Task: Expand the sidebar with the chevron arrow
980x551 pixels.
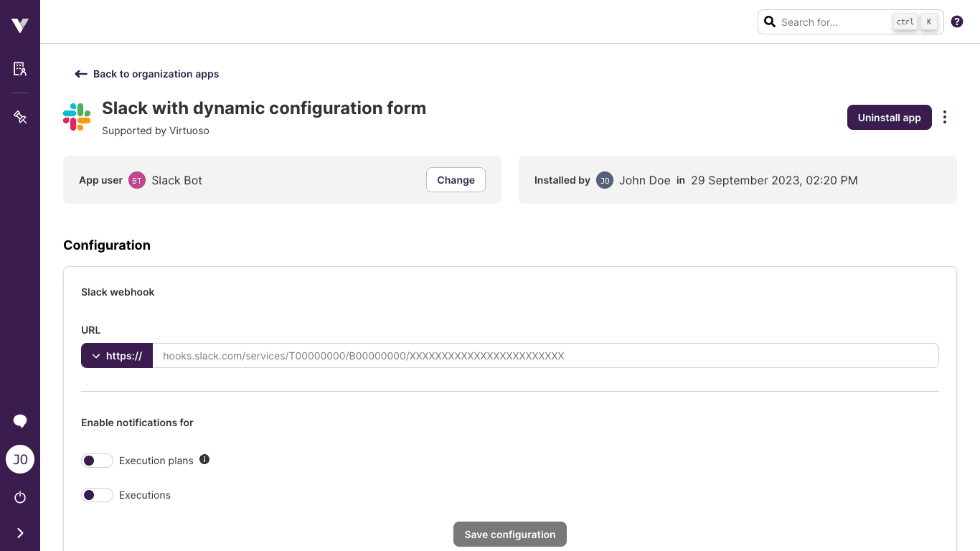Action: (x=20, y=533)
